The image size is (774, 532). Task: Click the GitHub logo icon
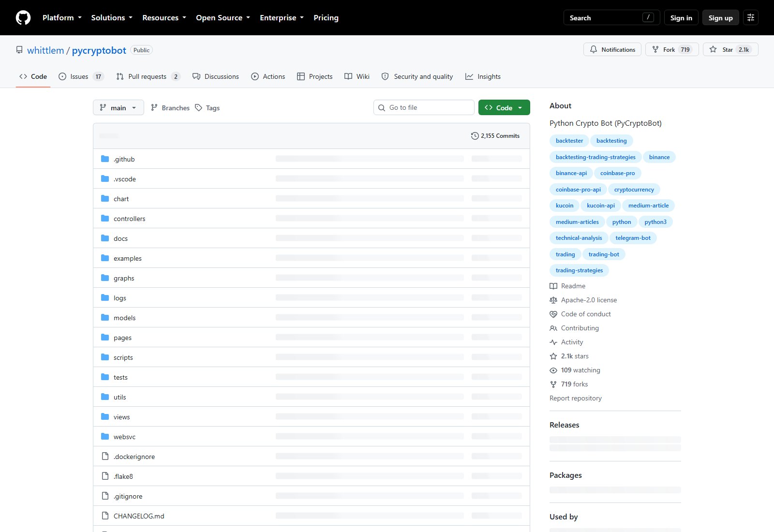pos(23,18)
